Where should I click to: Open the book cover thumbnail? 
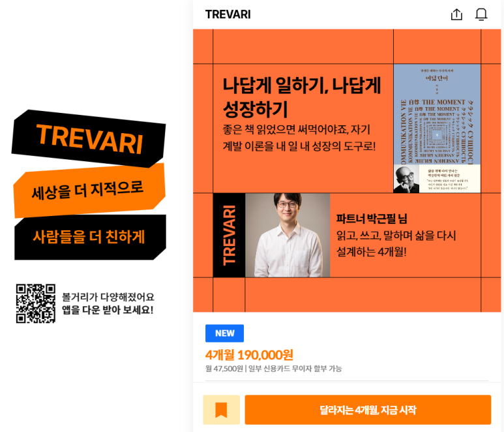click(x=437, y=129)
